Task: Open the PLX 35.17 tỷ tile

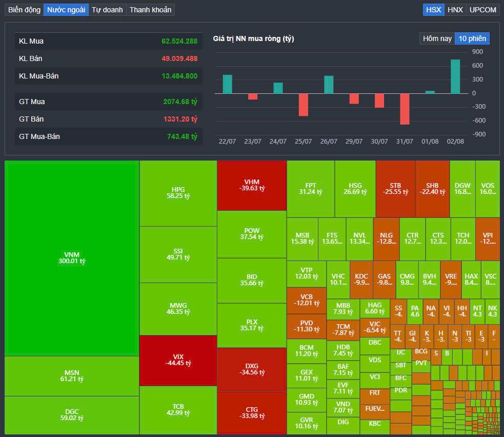Action: click(x=252, y=325)
